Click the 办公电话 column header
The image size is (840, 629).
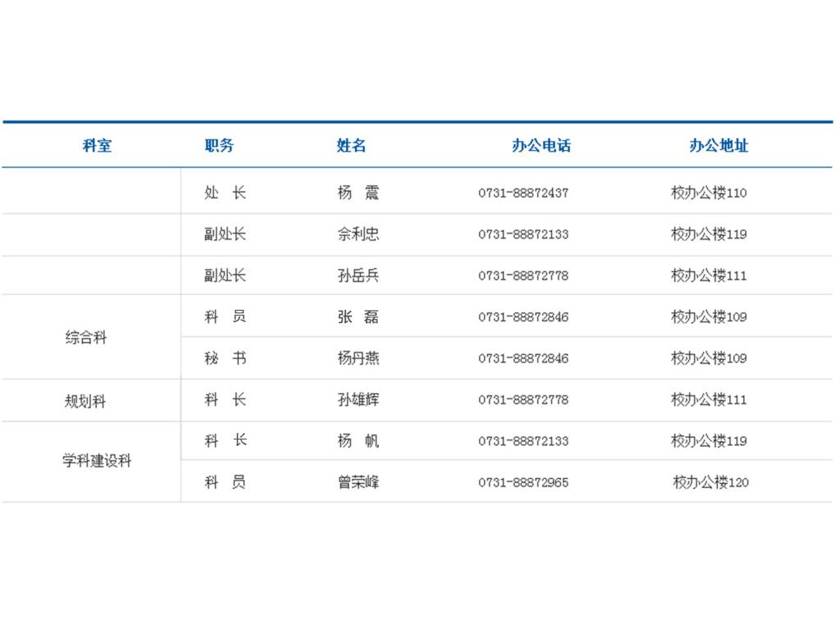pos(541,146)
